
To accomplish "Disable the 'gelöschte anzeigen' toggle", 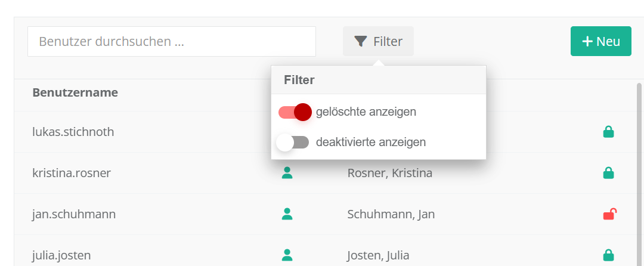I will pyautogui.click(x=295, y=112).
